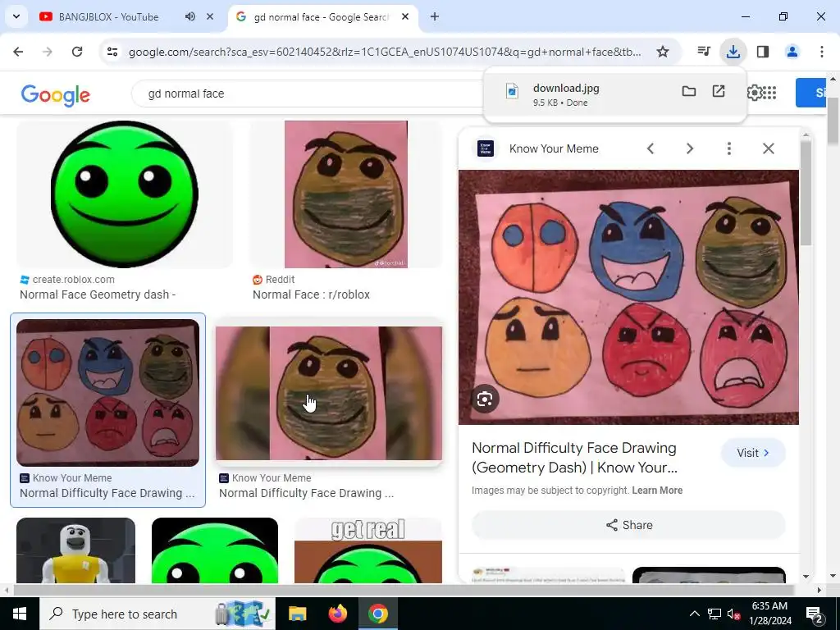Click the page vertical scrollbar down arrow

[x=833, y=577]
